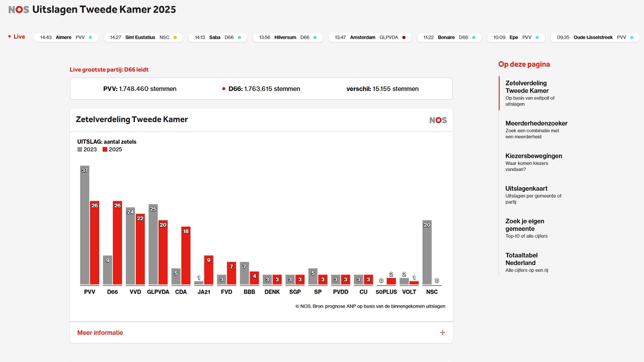Click the NOS logo in the chart card
The height and width of the screenshot is (362, 644).
click(x=438, y=120)
